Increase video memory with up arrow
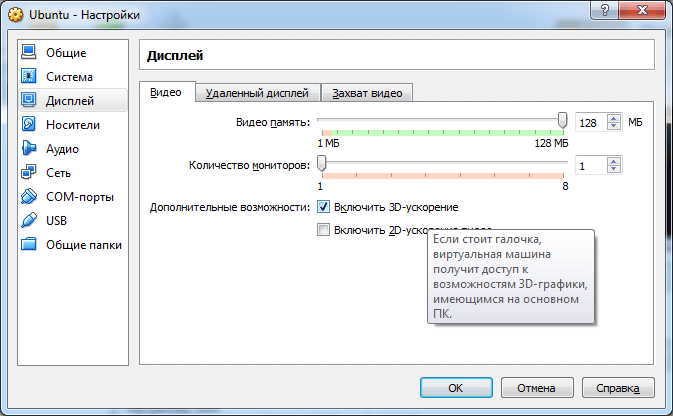 614,118
